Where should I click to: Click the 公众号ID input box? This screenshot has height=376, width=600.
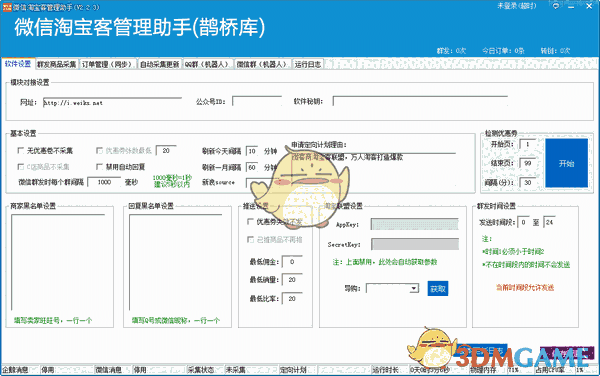(x=257, y=101)
